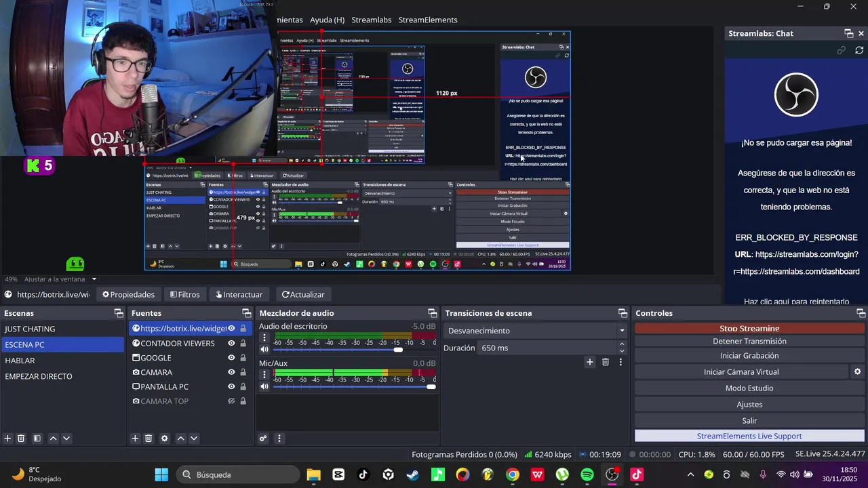Open Mic/Aux three-dot options
868x488 pixels.
[264, 375]
